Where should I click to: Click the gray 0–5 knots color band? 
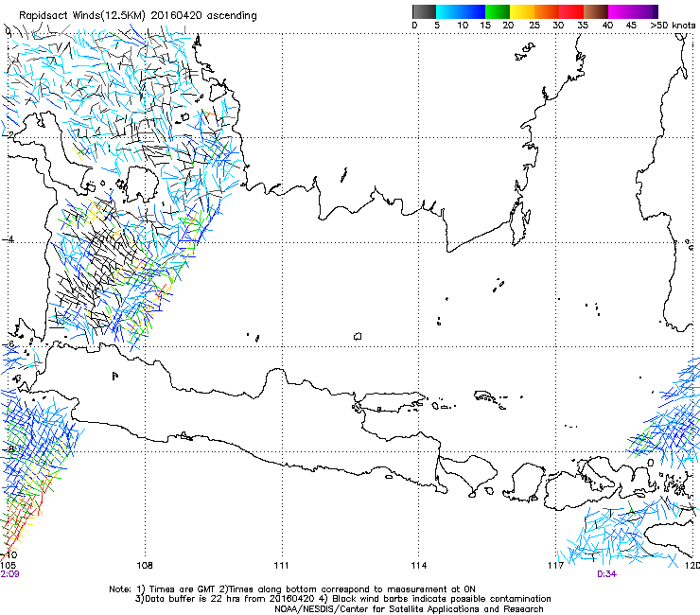pyautogui.click(x=424, y=11)
